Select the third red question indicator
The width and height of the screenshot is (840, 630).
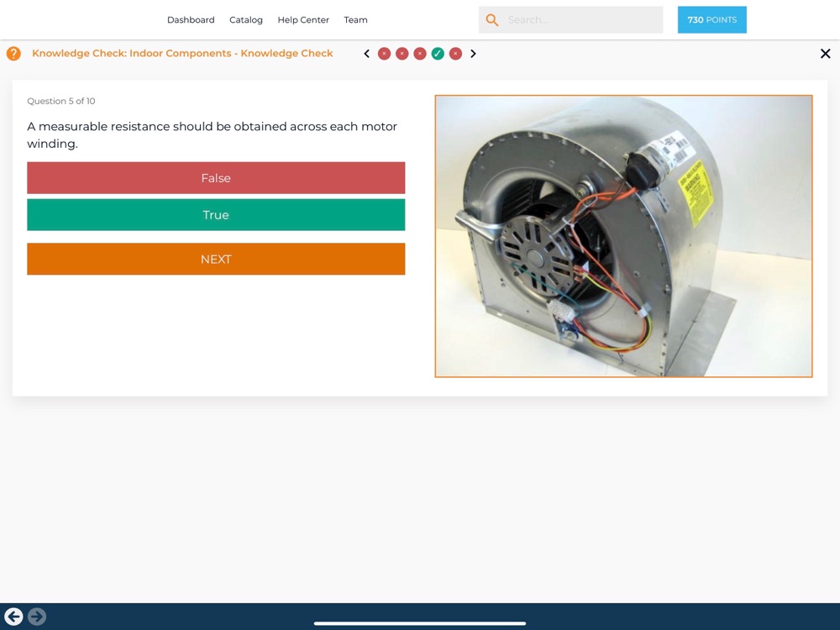(420, 54)
